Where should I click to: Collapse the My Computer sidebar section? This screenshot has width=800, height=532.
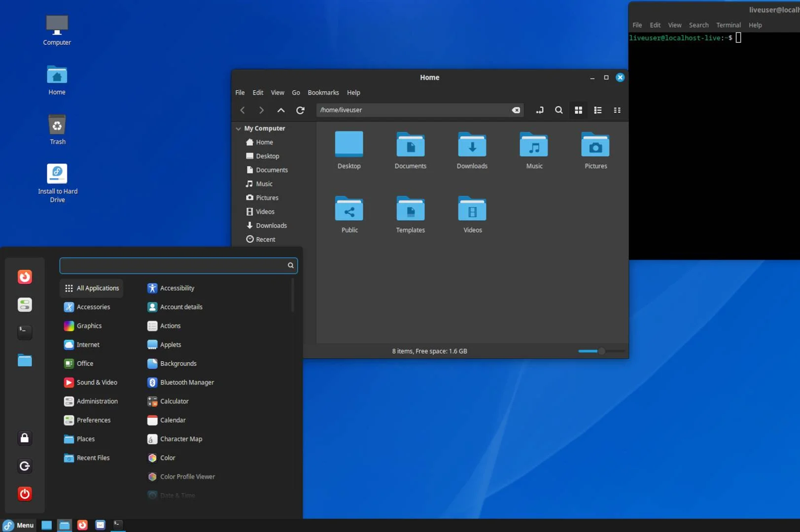[239, 128]
